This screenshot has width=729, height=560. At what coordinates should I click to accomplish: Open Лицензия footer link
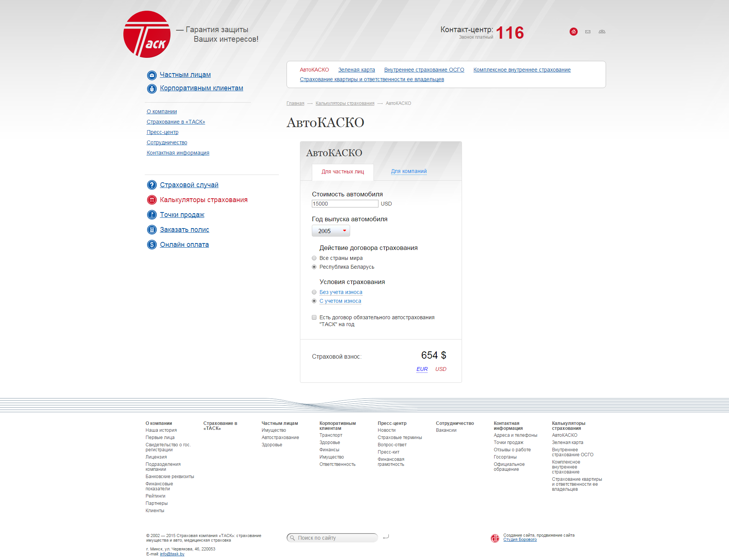point(156,457)
